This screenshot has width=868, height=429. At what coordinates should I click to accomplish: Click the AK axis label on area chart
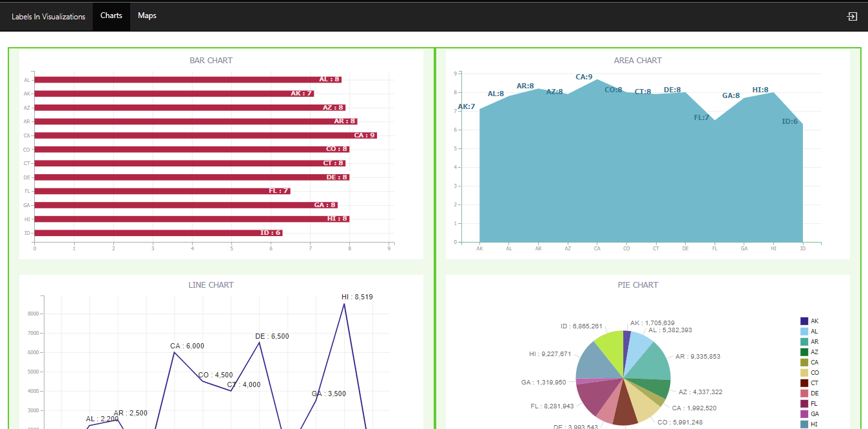point(479,248)
